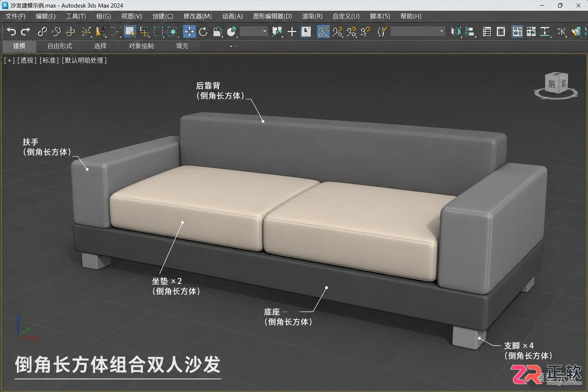
Task: Open the Scene Explorer list icon
Action: (487, 31)
